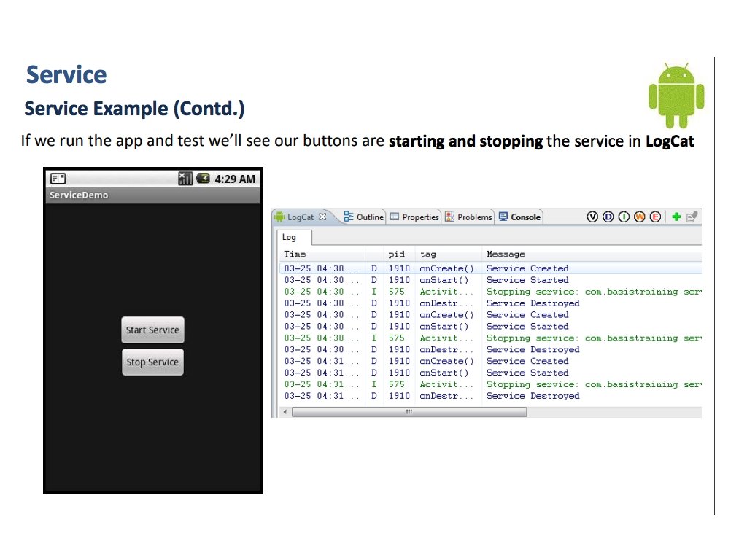Filter LogCat by Verbose level icon

tap(592, 217)
